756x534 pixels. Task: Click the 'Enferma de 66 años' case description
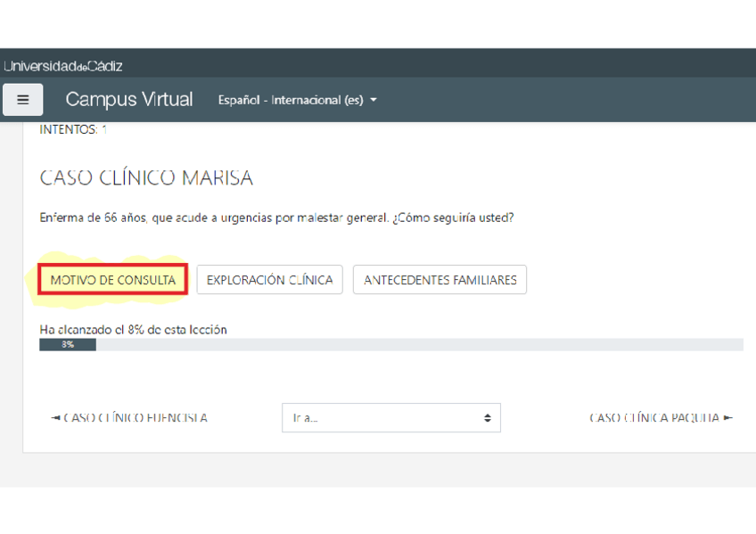click(x=276, y=218)
